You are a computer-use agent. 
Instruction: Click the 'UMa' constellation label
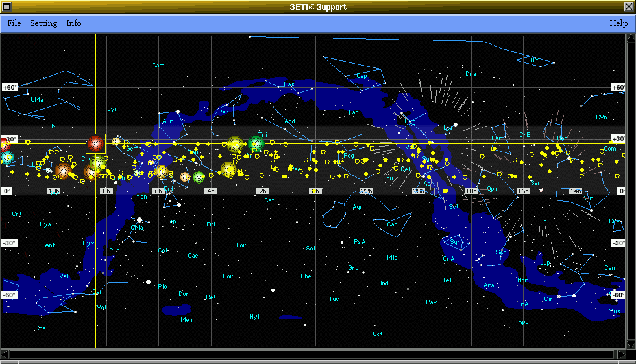coord(37,100)
